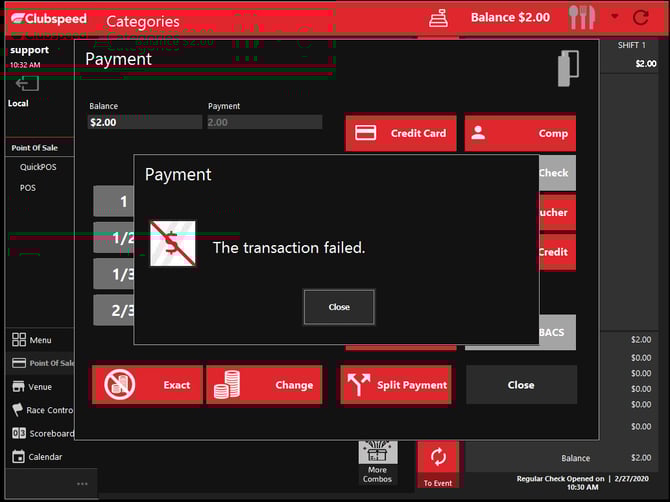Open Calendar from the sidebar
Screen dimensions: 670x502
44,457
